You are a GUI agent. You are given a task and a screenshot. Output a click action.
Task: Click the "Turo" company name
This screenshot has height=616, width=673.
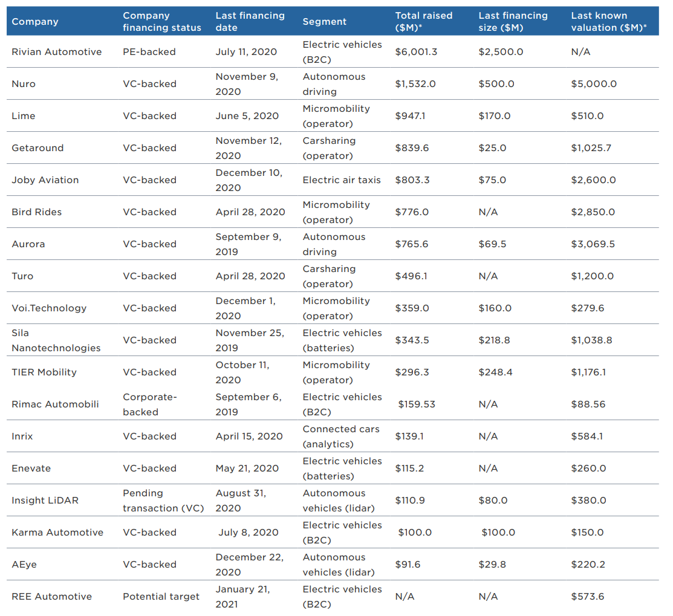click(x=22, y=276)
